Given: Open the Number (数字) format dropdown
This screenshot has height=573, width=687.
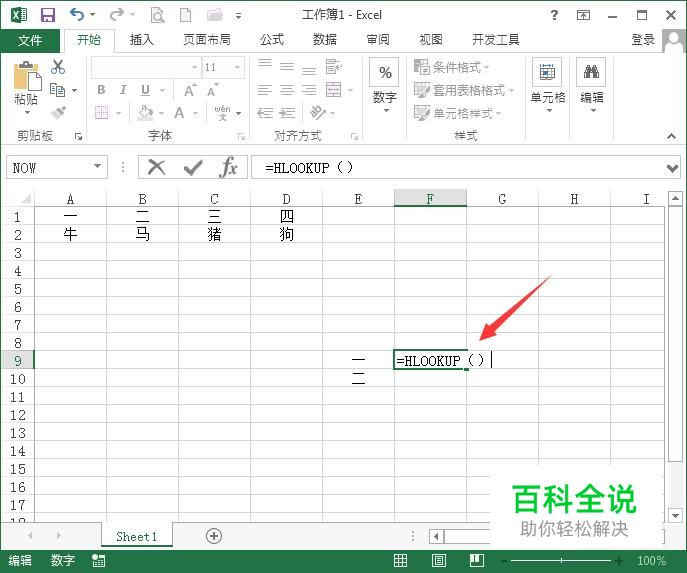Looking at the screenshot, I should click(385, 86).
